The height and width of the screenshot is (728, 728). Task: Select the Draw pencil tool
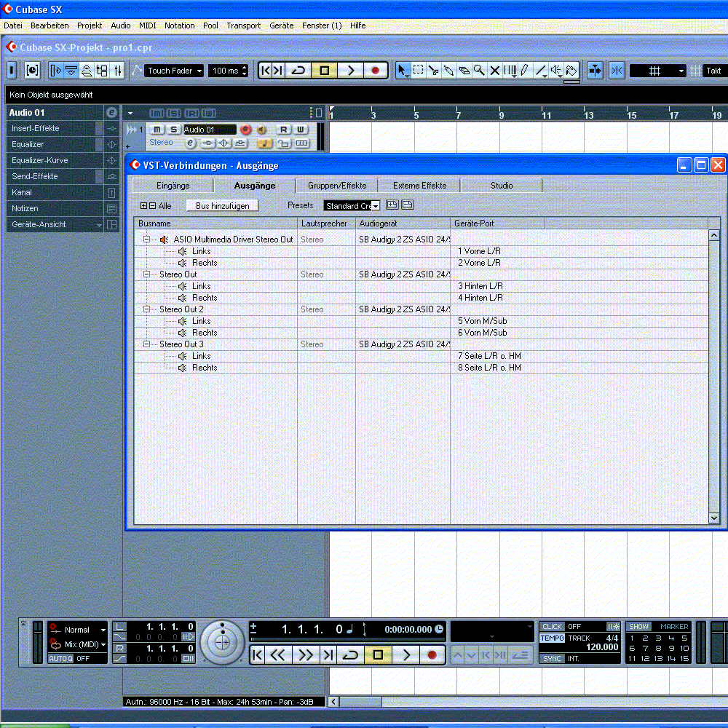point(525,71)
